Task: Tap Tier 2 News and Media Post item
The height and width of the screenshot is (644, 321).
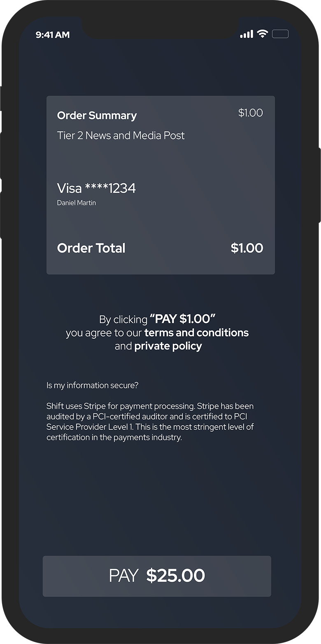Action: (121, 136)
